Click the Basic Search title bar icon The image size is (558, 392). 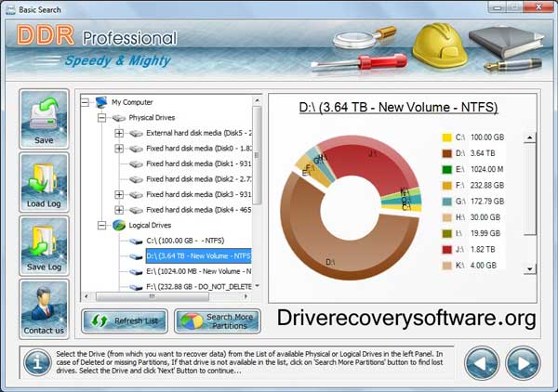click(10, 9)
